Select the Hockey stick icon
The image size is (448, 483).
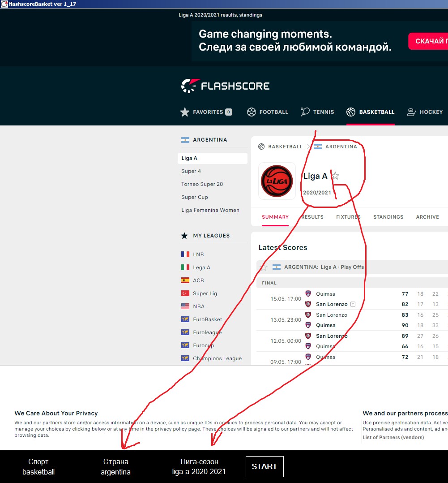click(411, 112)
